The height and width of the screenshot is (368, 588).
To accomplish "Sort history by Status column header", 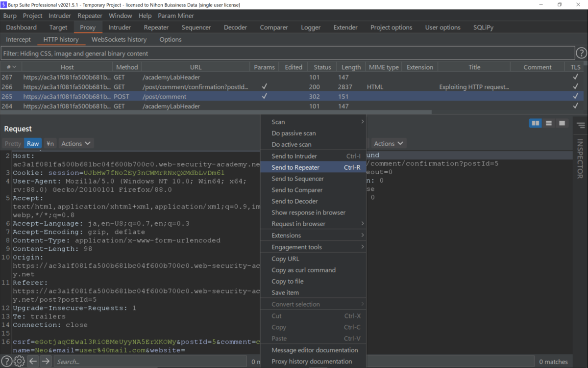I will point(322,67).
